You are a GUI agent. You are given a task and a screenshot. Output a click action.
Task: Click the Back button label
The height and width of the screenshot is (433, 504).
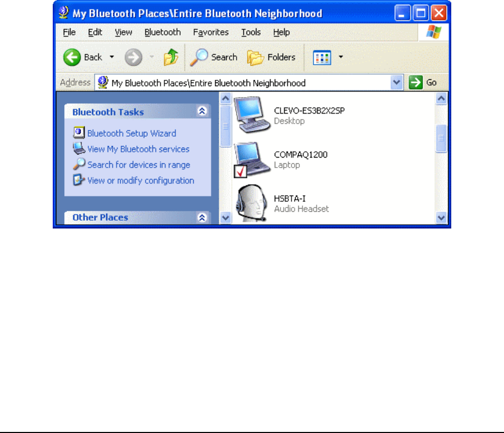[x=93, y=57]
